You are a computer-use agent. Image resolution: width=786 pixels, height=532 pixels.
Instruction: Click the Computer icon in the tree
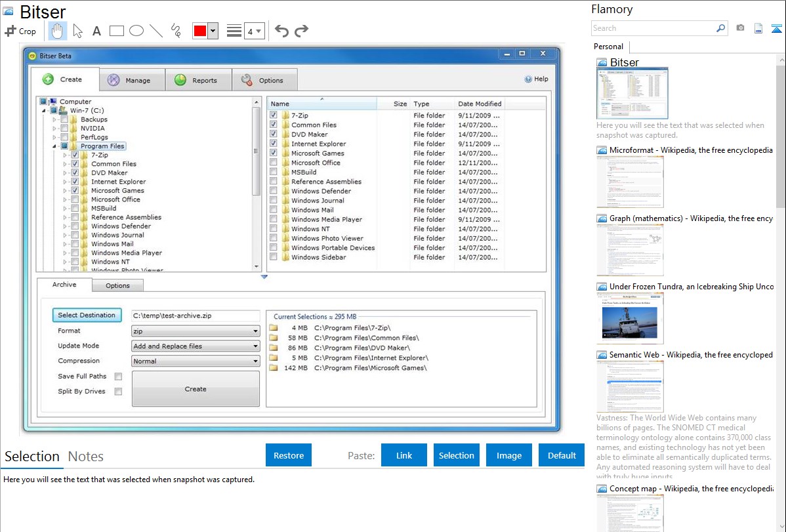[53, 101]
